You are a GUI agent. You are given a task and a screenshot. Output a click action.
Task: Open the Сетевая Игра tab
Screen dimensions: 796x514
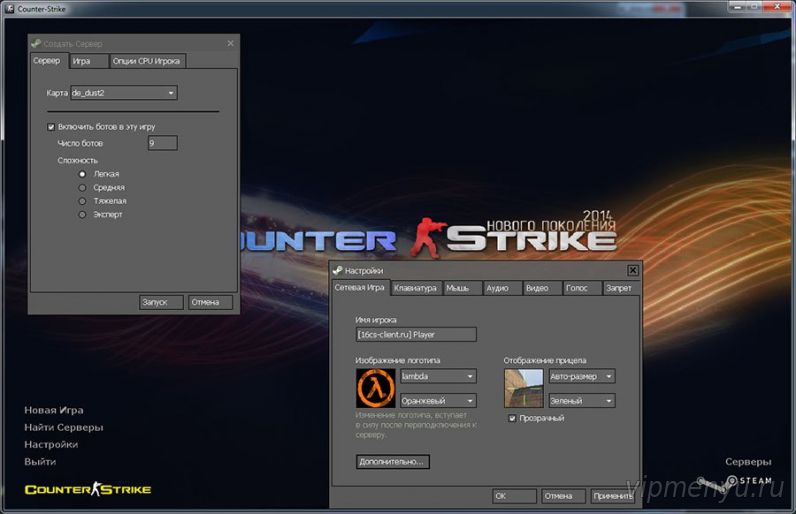click(x=360, y=288)
